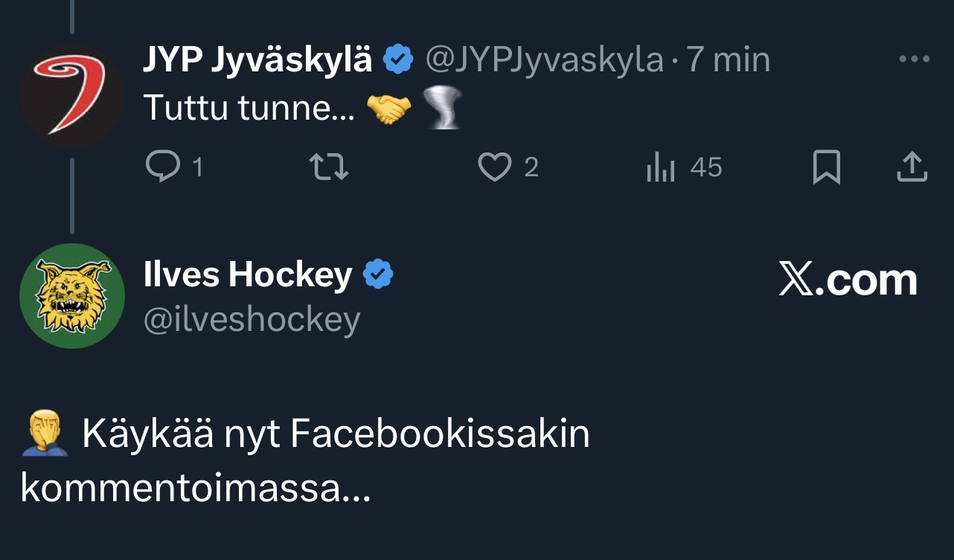954x560 pixels.
Task: Click the facepalm emoji in Ilves tweet
Action: (x=45, y=434)
